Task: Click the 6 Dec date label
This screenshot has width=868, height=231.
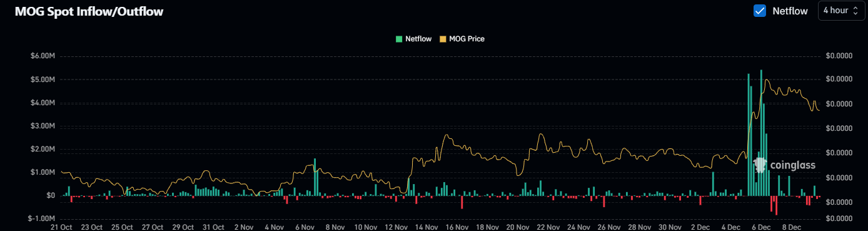Action: point(762,227)
